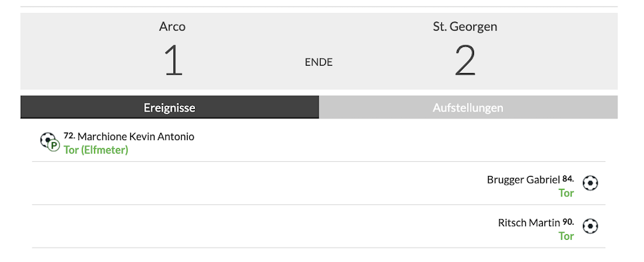Click St. Georgen's score of 2

(x=465, y=61)
